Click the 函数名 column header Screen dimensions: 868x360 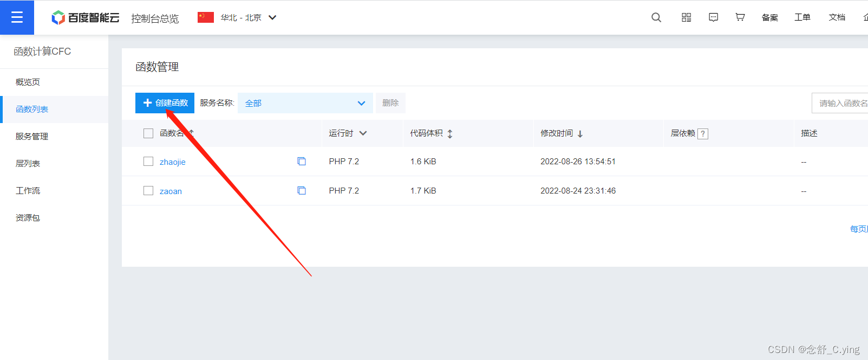click(x=172, y=133)
